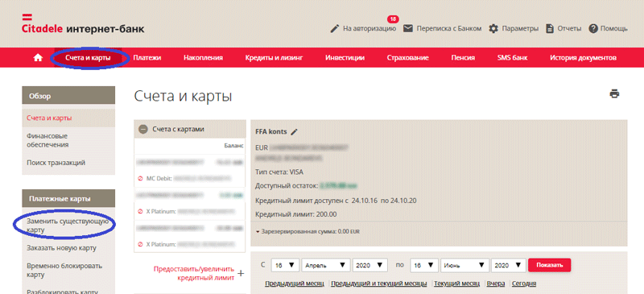Click the Обзор sidebar header

(68, 96)
